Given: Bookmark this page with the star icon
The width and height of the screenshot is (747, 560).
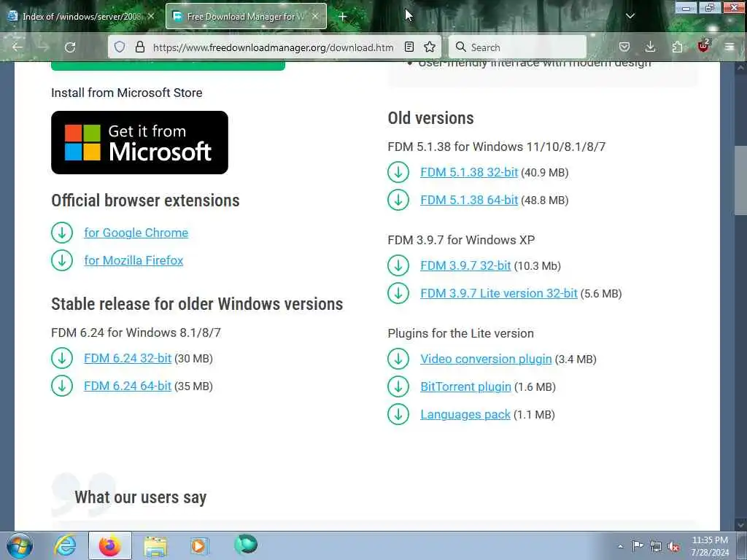Looking at the screenshot, I should [430, 47].
